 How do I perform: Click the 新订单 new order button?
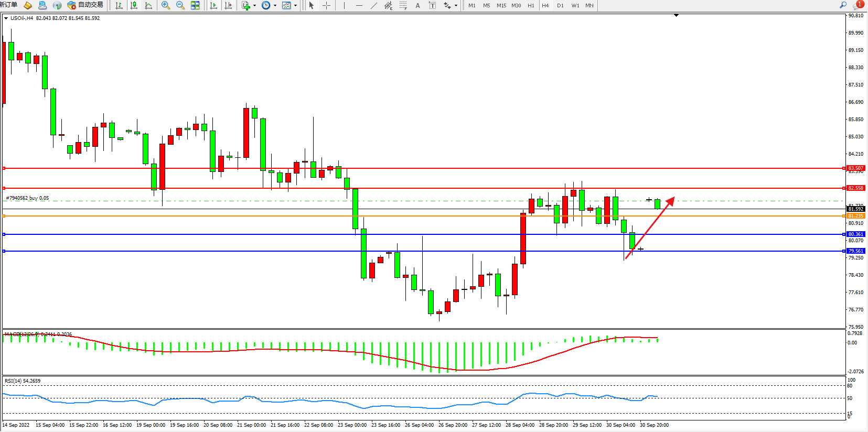pos(8,5)
